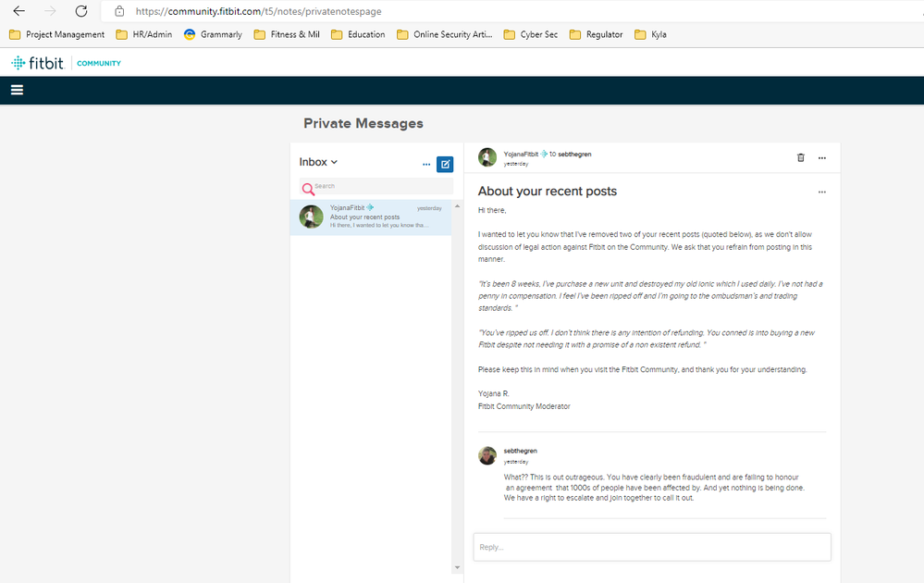Open the Education bookmark folder
Viewport: 924px width, 583px height.
tap(358, 35)
